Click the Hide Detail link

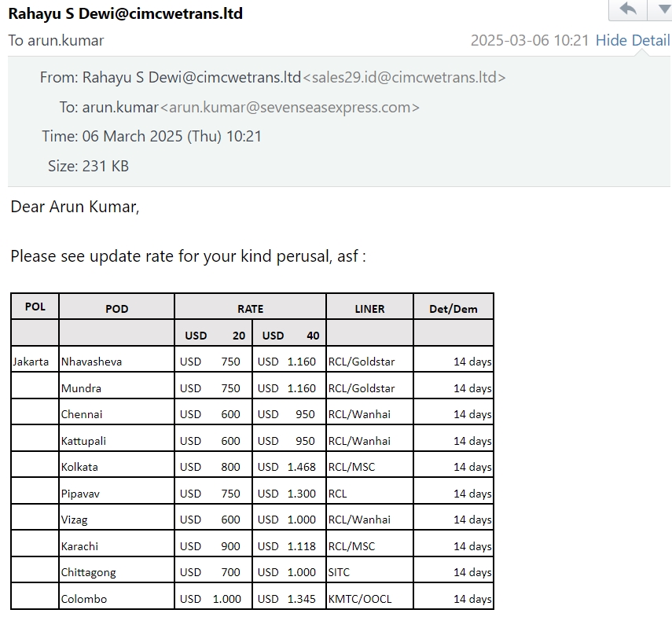[x=632, y=40]
